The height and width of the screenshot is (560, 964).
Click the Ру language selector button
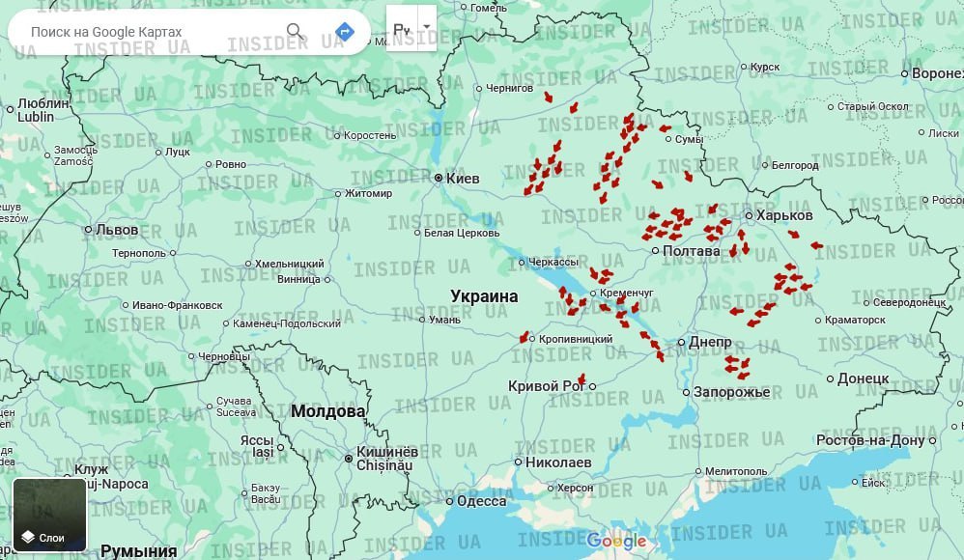[402, 29]
